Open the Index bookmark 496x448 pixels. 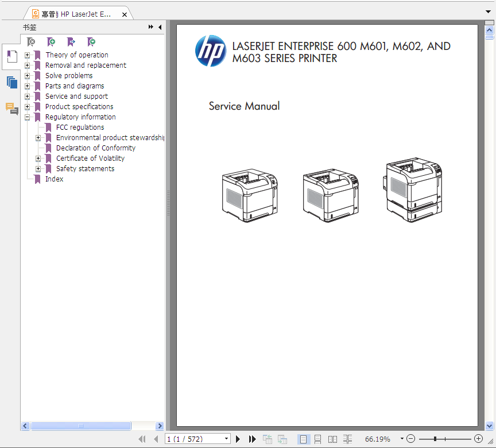click(54, 179)
